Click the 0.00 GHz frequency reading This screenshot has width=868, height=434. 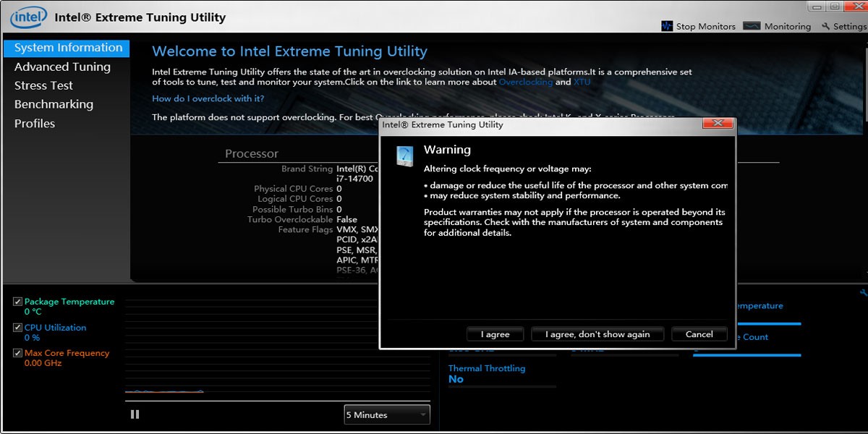[43, 363]
